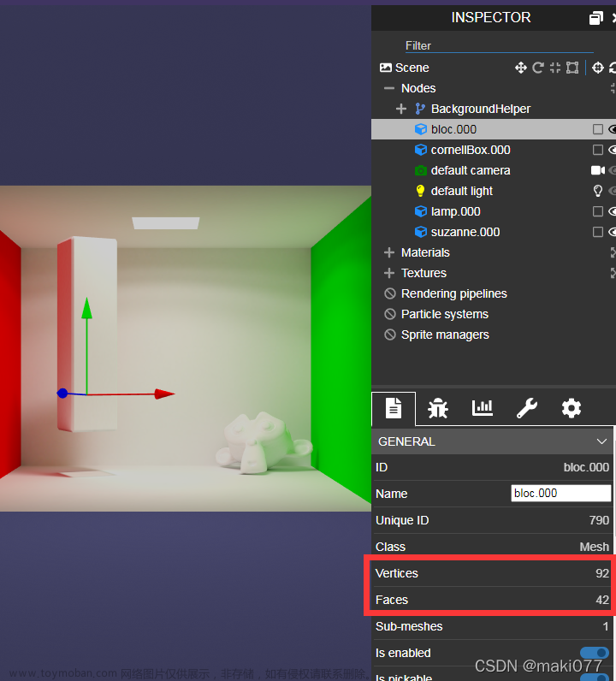Click the yellow default light bulb icon
616x681 pixels.
click(x=420, y=191)
